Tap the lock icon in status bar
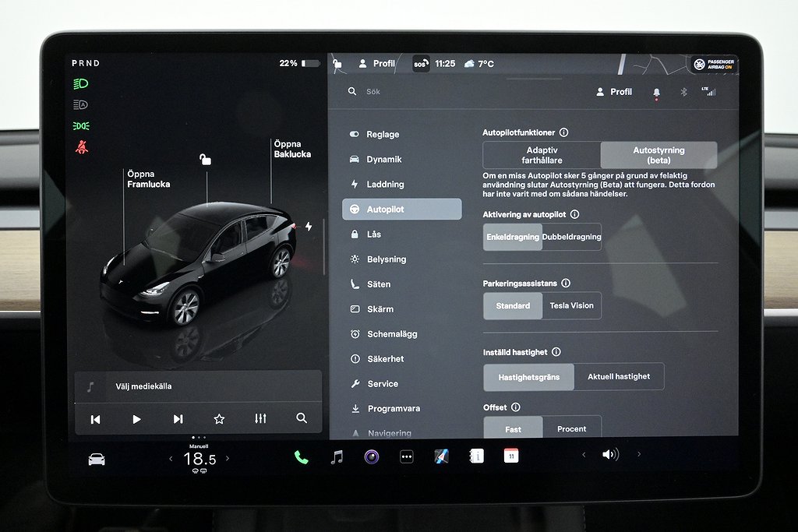The height and width of the screenshot is (532, 798). (x=337, y=64)
